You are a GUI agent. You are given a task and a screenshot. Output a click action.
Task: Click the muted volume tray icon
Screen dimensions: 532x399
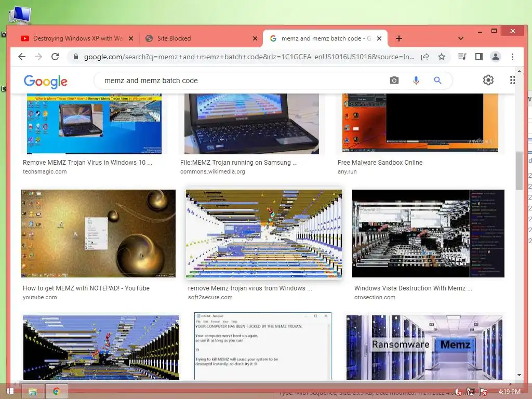[458, 392]
